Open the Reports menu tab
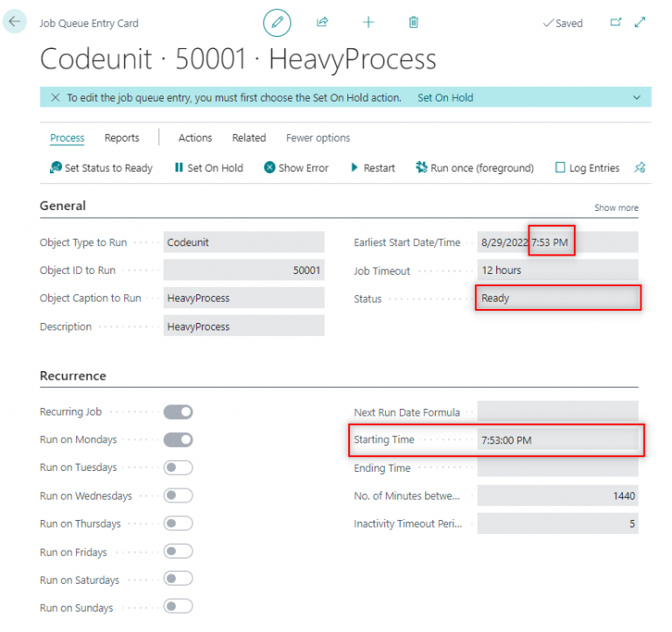The height and width of the screenshot is (632, 672). click(x=122, y=138)
